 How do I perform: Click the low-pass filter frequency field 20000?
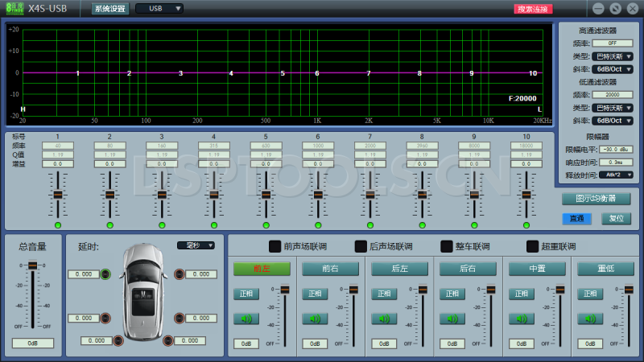(x=612, y=95)
